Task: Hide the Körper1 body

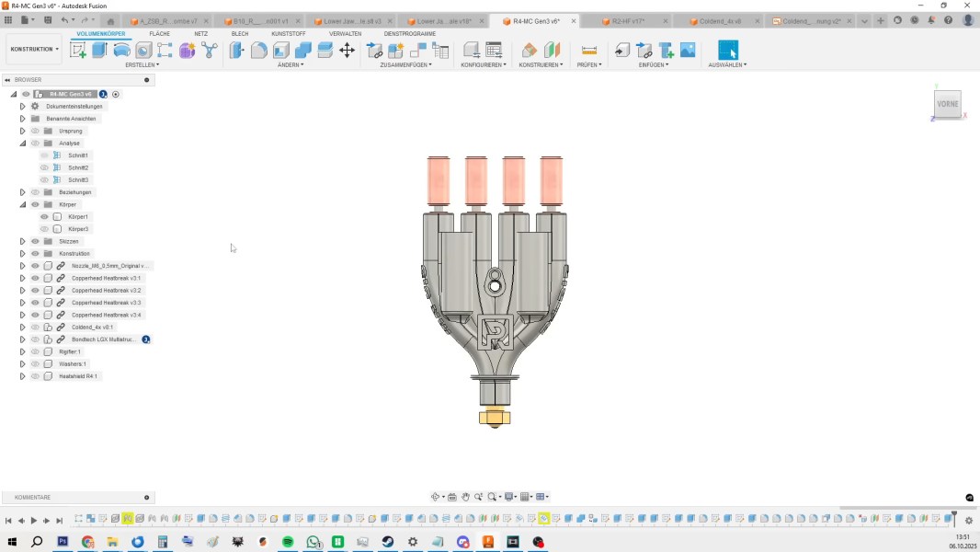Action: pos(44,217)
